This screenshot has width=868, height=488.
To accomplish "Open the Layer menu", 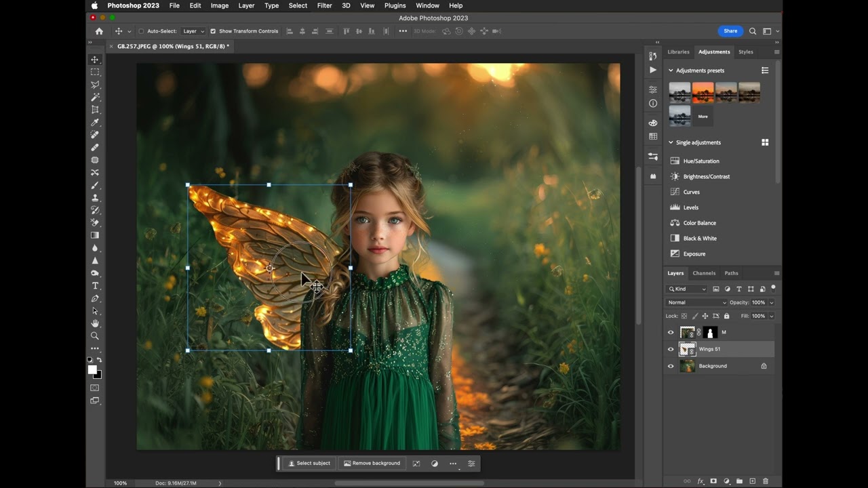I will tap(247, 5).
